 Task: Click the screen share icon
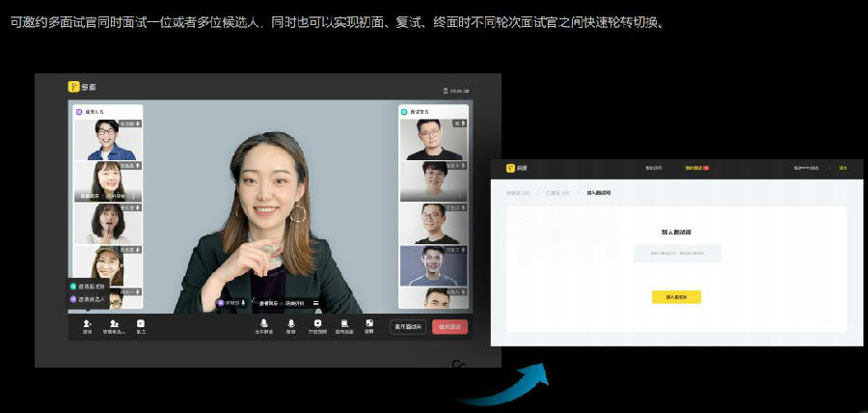(x=343, y=325)
